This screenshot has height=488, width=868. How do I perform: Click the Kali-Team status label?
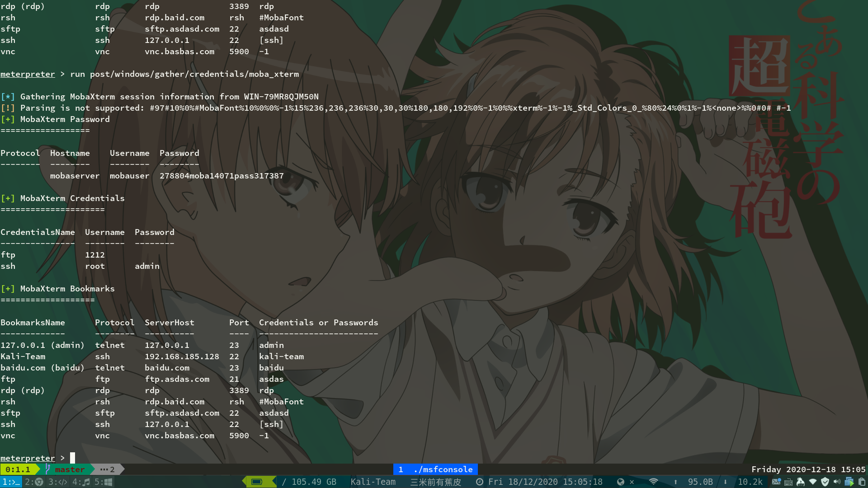373,482
